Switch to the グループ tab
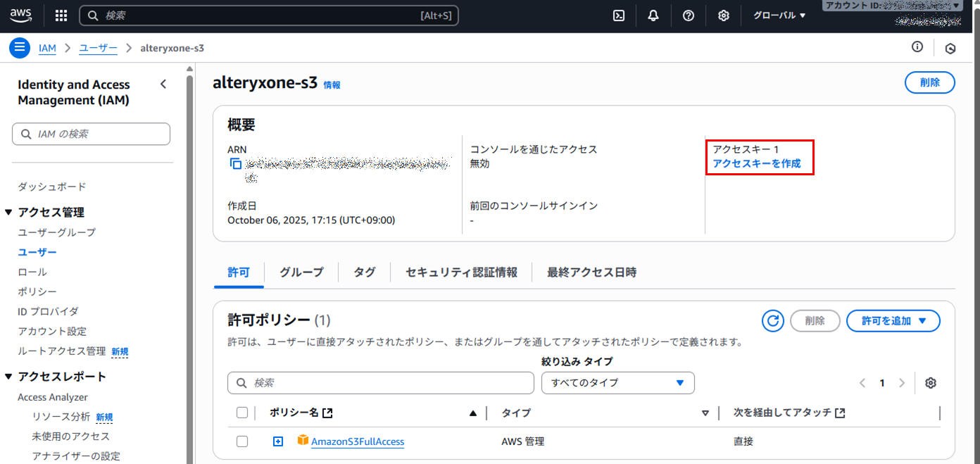Viewport: 980px width, 464px height. pos(301,272)
